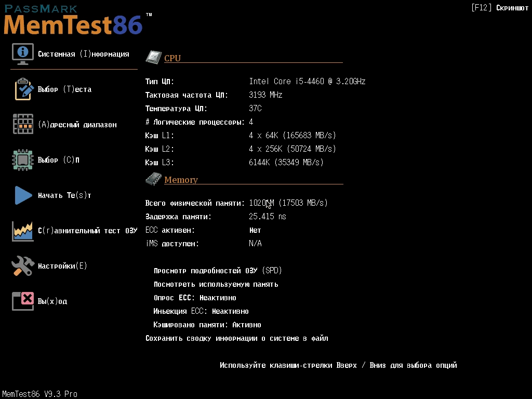
Task: Click '[F12] Скриншот' label
Action: click(500, 7)
